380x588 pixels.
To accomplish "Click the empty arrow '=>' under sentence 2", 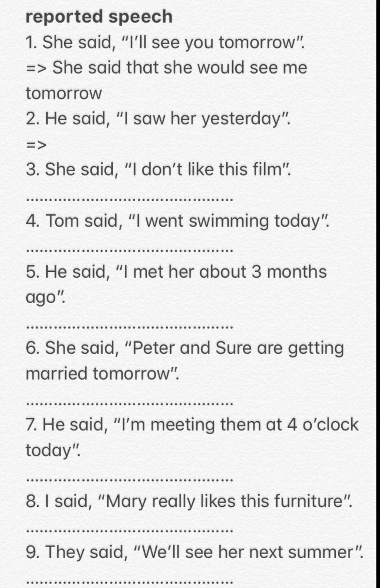I will click(36, 145).
